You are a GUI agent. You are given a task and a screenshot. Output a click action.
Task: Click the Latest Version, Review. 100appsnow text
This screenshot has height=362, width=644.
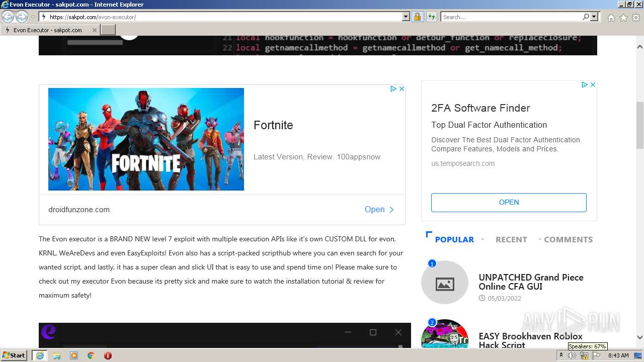[x=317, y=157]
